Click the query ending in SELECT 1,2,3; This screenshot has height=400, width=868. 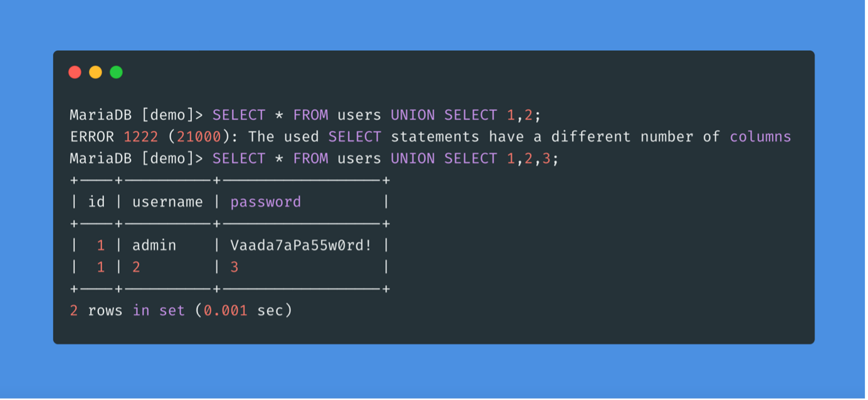point(385,159)
